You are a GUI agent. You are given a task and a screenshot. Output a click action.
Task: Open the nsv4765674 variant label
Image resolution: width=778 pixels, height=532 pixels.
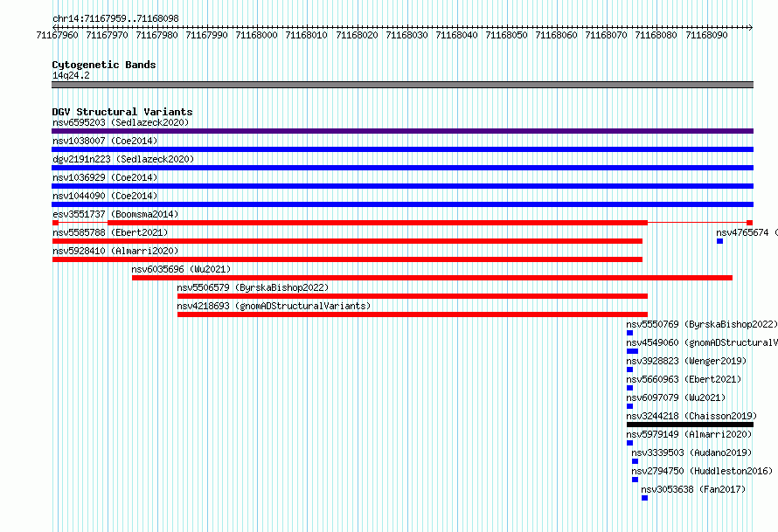point(747,232)
